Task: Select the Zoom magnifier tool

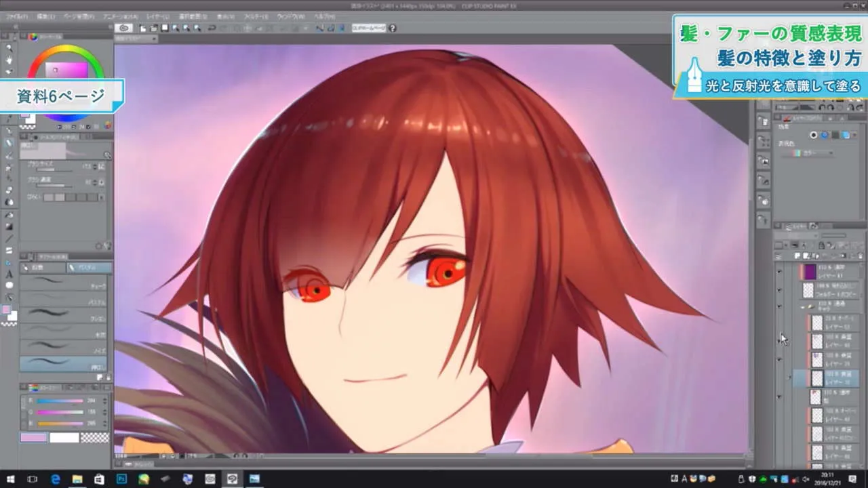Action: 9,48
